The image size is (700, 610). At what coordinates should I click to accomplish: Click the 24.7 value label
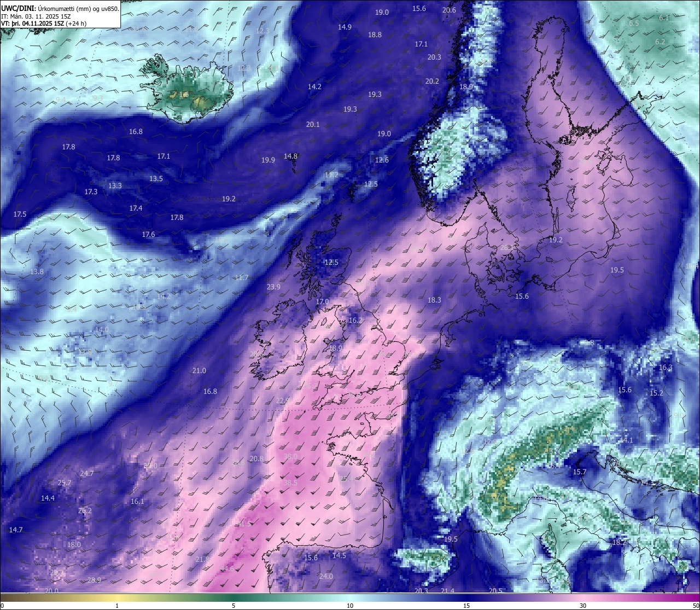point(86,474)
